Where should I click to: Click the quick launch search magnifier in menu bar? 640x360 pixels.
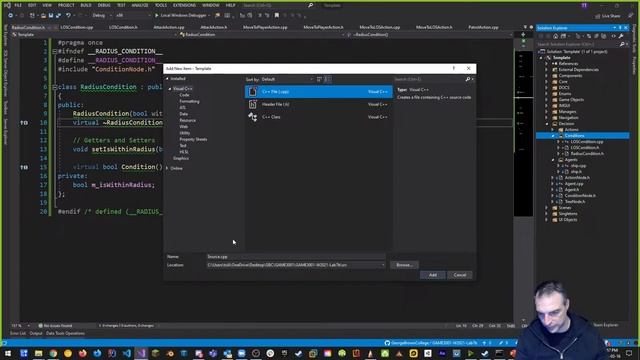(x=310, y=5)
